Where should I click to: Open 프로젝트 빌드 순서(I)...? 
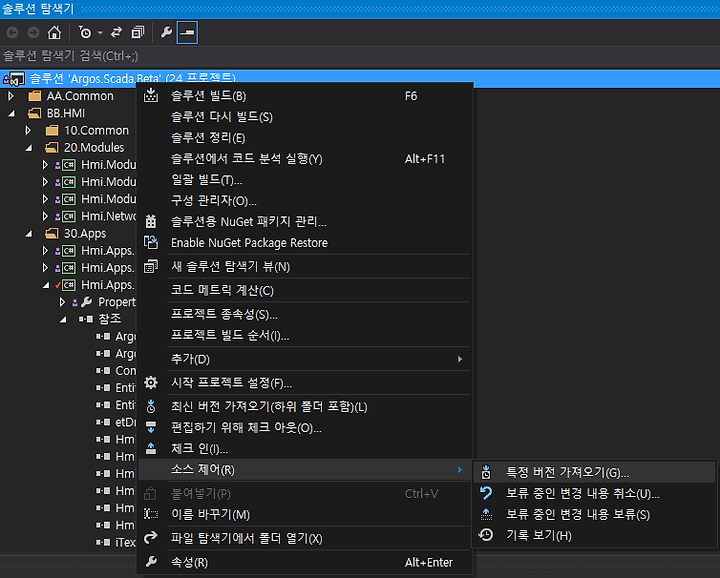[x=306, y=335]
